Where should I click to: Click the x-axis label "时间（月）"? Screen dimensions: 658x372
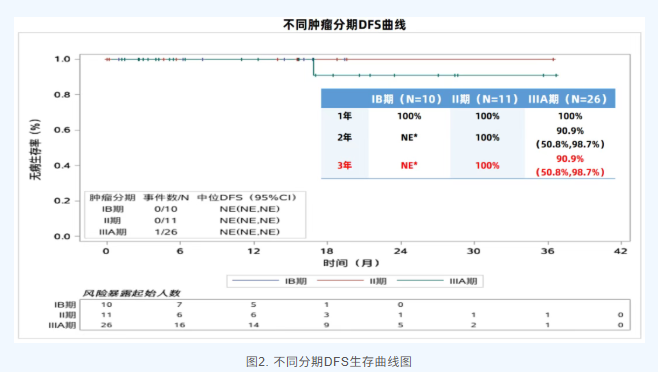pos(351,263)
